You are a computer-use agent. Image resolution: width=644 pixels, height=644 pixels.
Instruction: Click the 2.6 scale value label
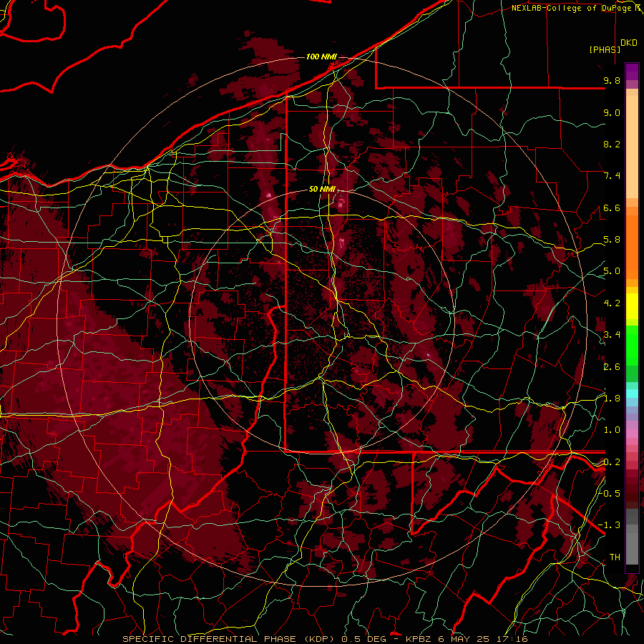[612, 366]
